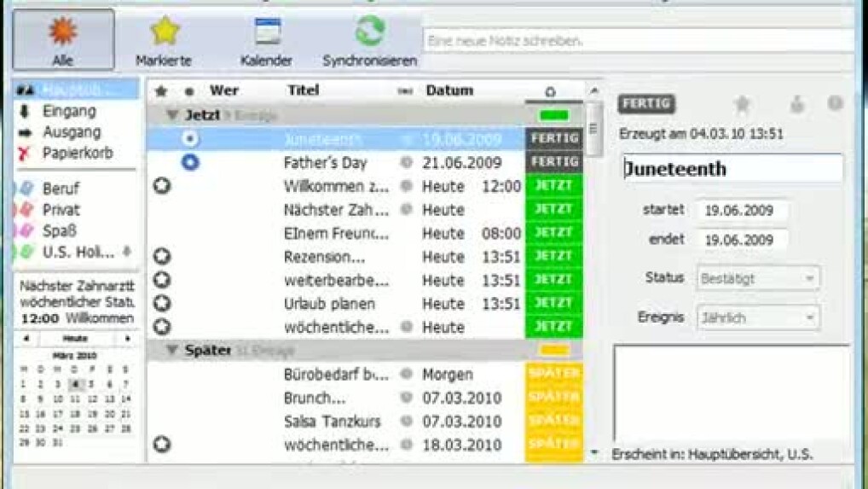This screenshot has height=489, width=868.
Task: Click the new note input field
Action: coord(638,40)
